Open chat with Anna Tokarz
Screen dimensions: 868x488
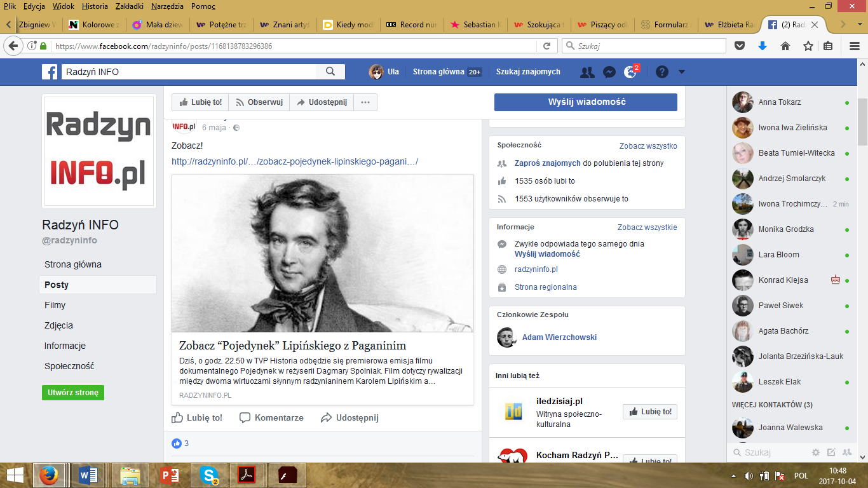pyautogui.click(x=791, y=102)
